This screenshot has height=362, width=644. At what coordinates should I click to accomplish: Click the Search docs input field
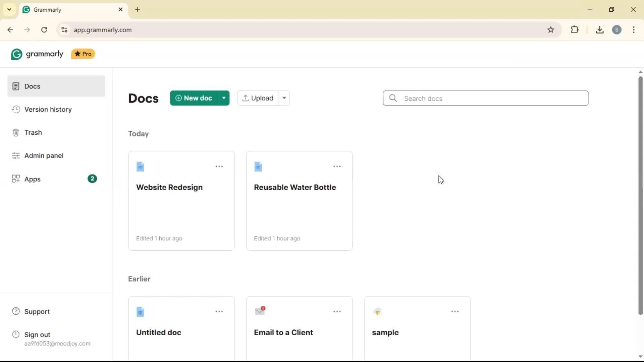(493, 99)
